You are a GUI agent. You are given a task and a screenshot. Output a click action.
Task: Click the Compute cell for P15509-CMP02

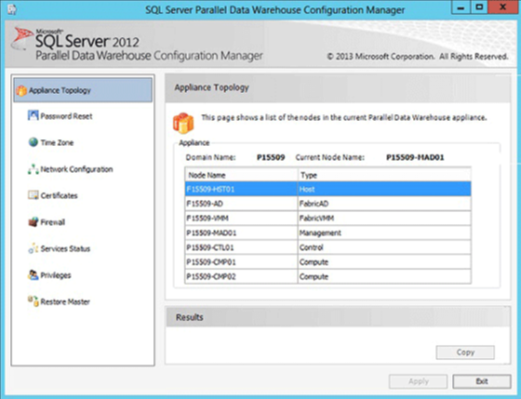coord(384,276)
